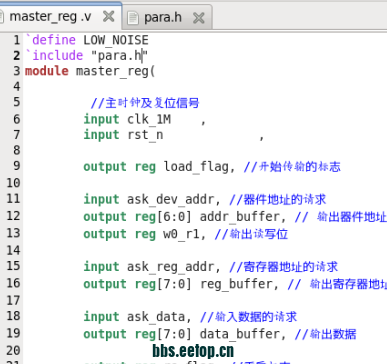
Task: Click the comment after ask_dev_addr
Action: [x=278, y=199]
